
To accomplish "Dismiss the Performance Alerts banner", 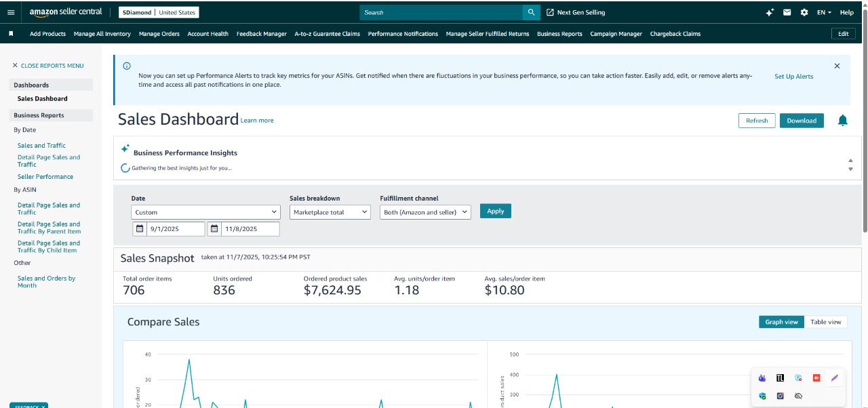I will pyautogui.click(x=837, y=66).
